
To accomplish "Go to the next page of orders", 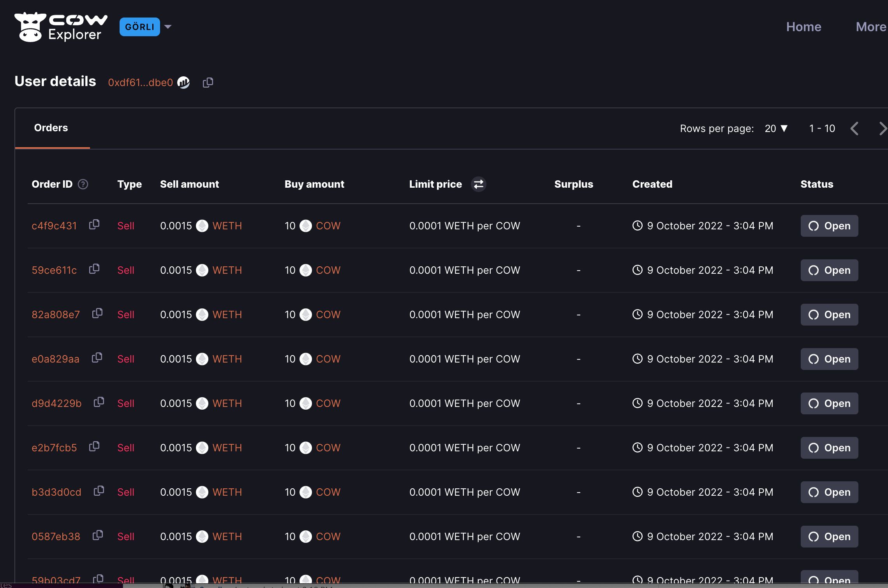I will 883,129.
